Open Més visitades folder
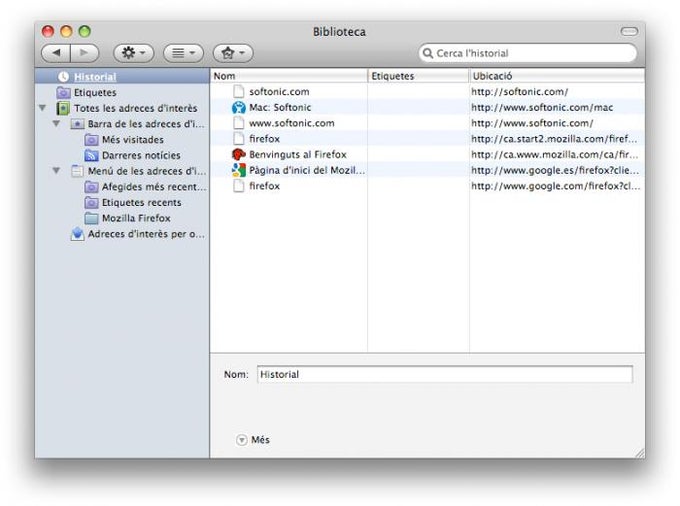Viewport: 680px width, 506px height. [x=133, y=140]
